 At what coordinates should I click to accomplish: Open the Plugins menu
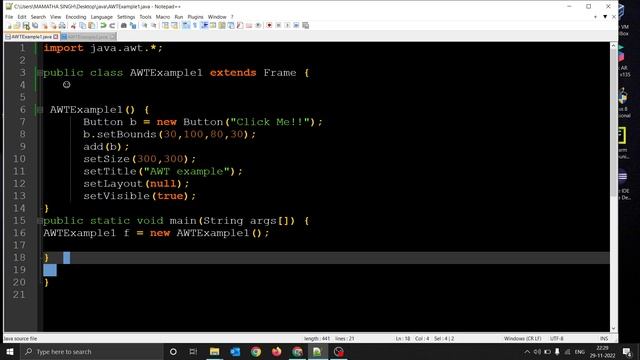point(195,17)
